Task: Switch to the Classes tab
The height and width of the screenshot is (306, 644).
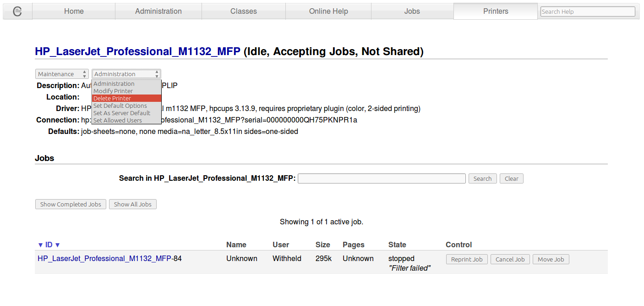Action: 244,11
